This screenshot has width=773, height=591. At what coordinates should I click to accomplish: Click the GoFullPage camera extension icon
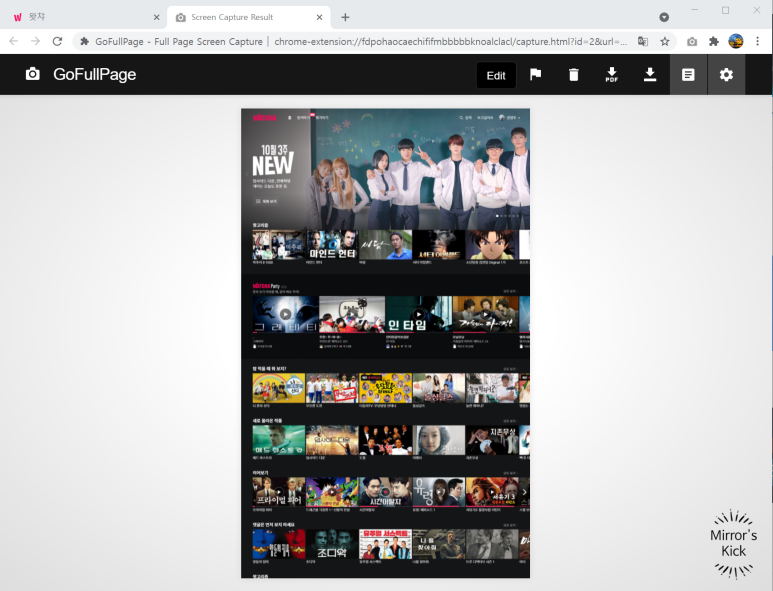click(x=692, y=41)
